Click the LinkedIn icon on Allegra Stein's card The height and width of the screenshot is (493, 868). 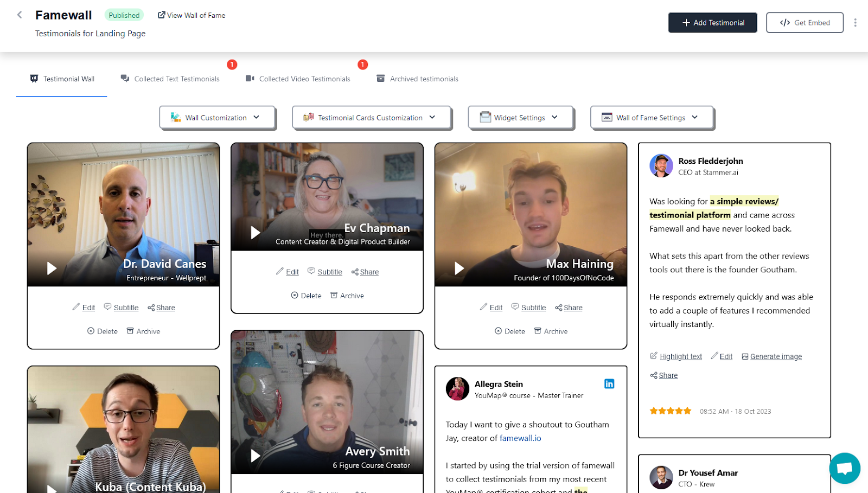(609, 383)
